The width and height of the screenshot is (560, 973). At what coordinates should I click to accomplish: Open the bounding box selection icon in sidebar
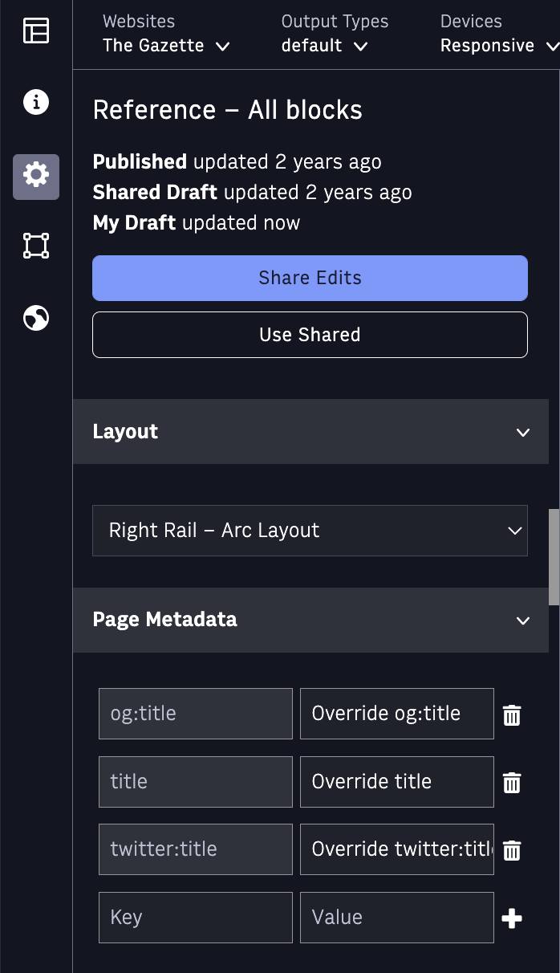(36, 246)
